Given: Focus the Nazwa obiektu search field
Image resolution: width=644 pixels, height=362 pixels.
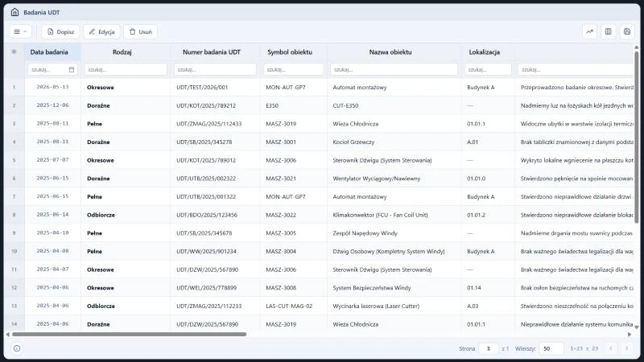Looking at the screenshot, I should 394,69.
